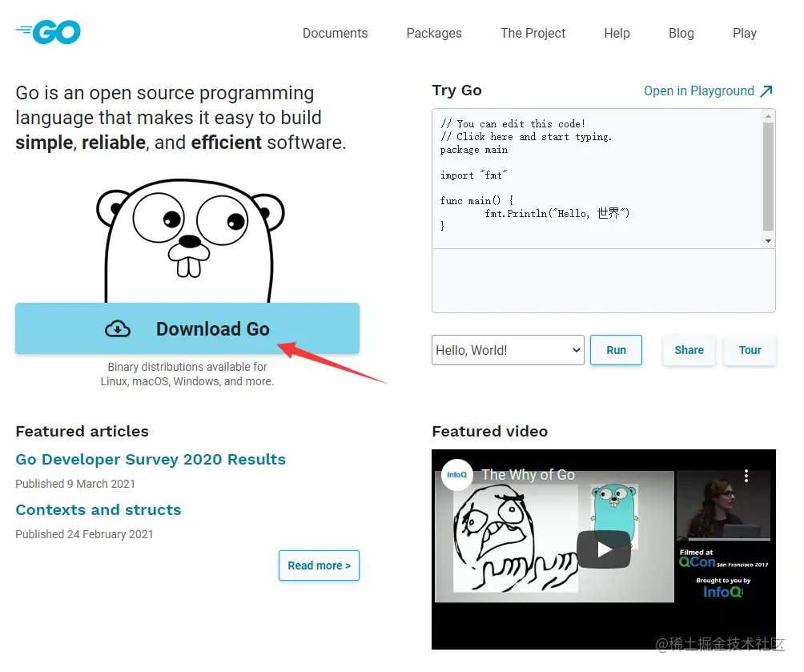Click 'Published 9 March 2021' text
Viewport: 804px width, 672px height.
75,484
